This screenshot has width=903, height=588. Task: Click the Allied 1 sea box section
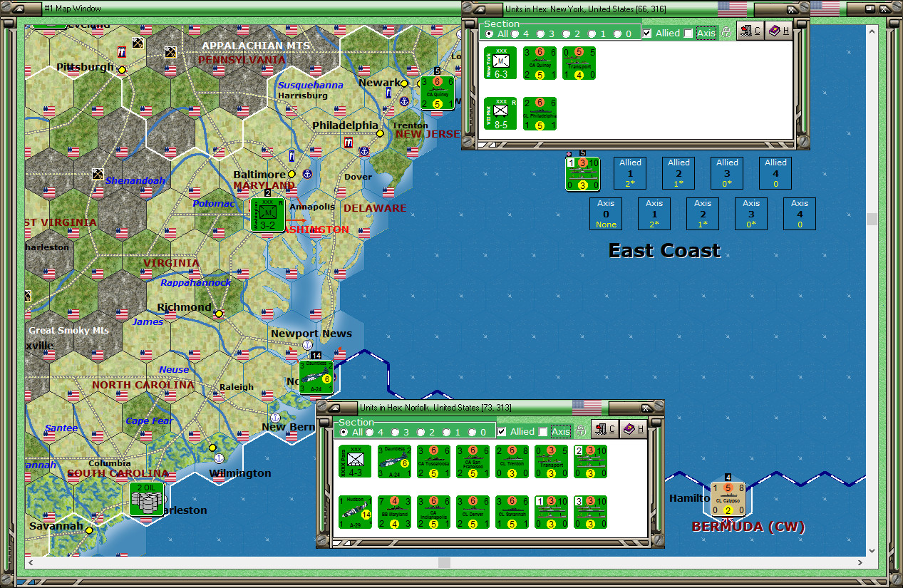pyautogui.click(x=630, y=173)
